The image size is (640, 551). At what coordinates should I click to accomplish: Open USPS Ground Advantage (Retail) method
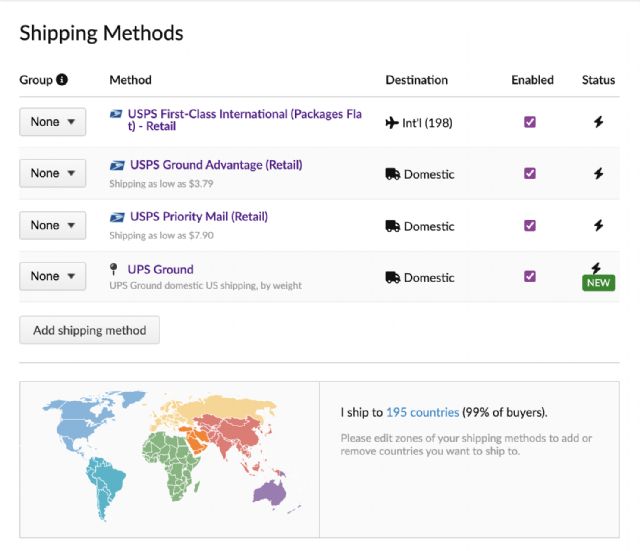216,165
